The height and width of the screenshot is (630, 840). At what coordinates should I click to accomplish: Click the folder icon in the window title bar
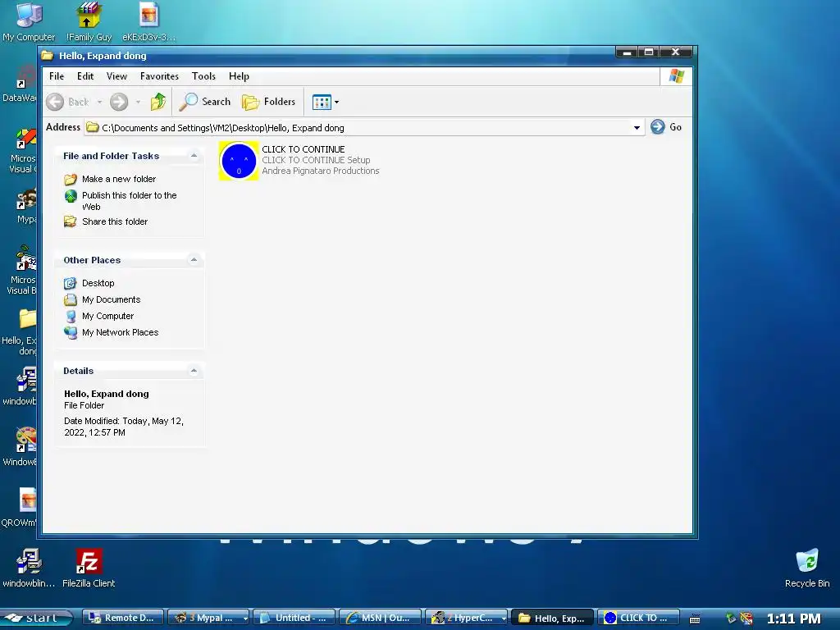tap(47, 55)
